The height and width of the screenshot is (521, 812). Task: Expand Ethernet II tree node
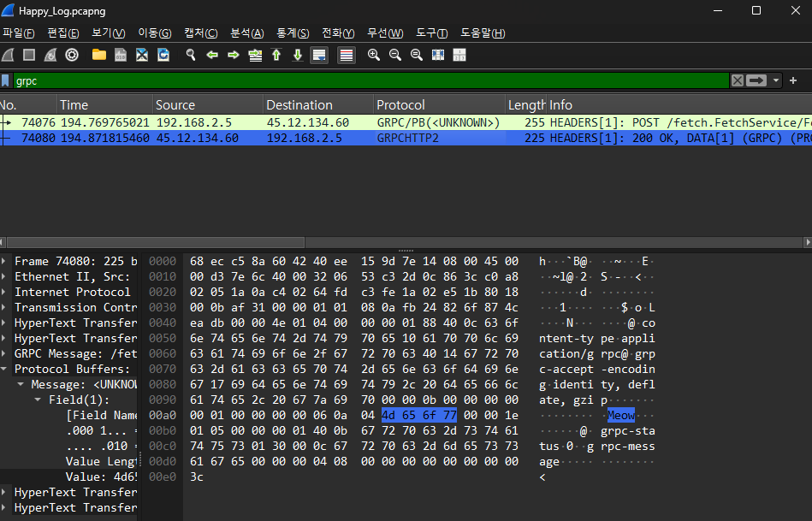click(4, 277)
